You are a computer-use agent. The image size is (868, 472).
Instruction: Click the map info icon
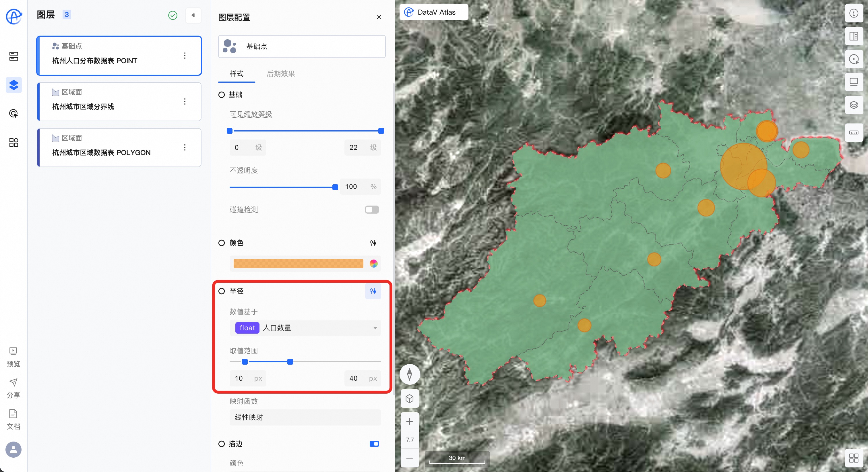(854, 13)
